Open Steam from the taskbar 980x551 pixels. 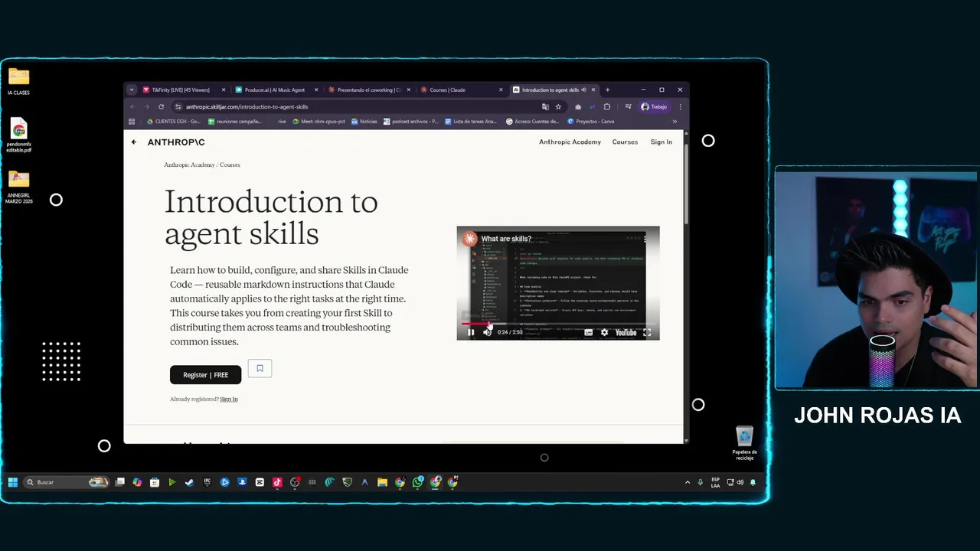coord(189,482)
